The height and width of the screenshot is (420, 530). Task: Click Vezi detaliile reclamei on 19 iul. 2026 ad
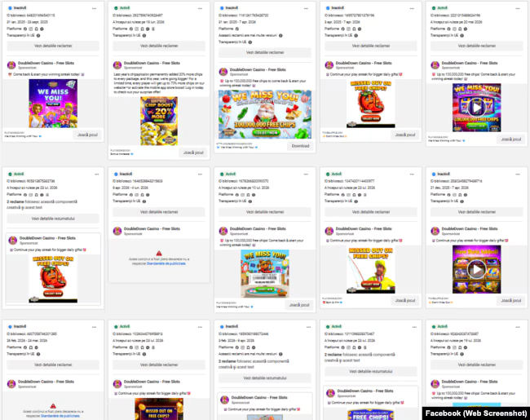point(477,365)
